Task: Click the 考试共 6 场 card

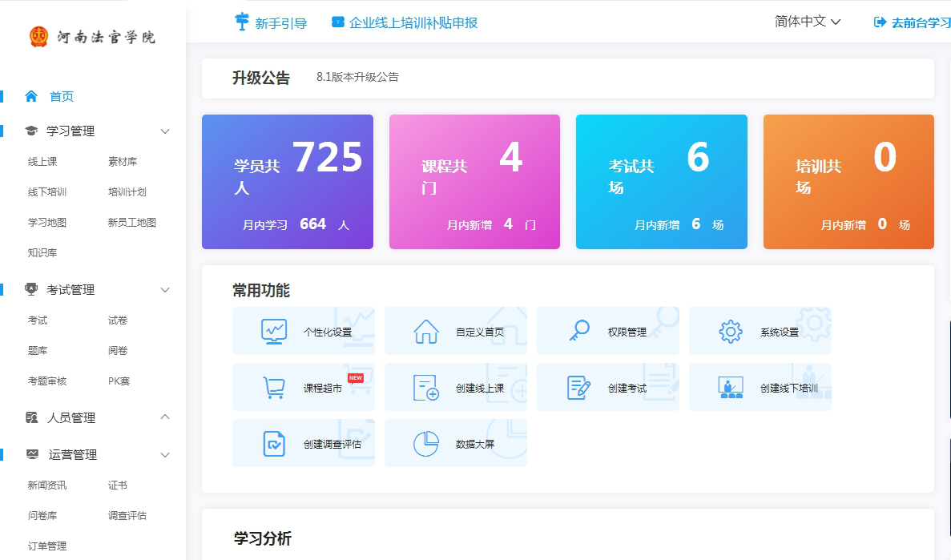Action: click(662, 181)
